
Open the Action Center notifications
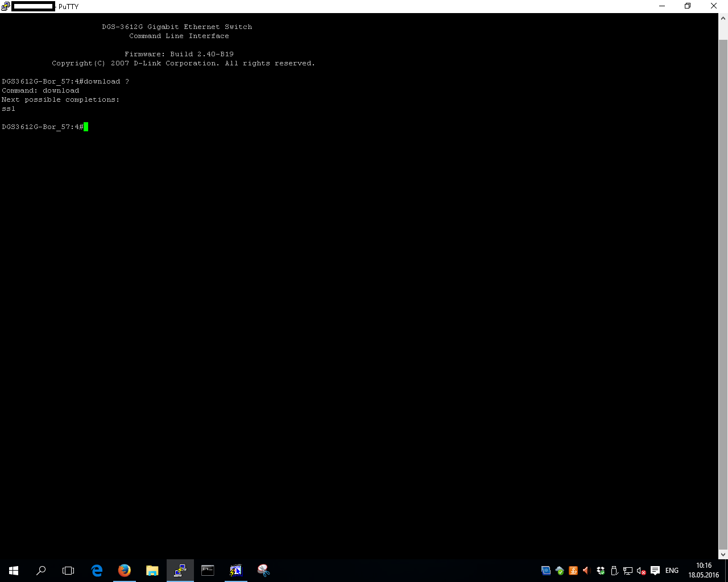pyautogui.click(x=655, y=571)
